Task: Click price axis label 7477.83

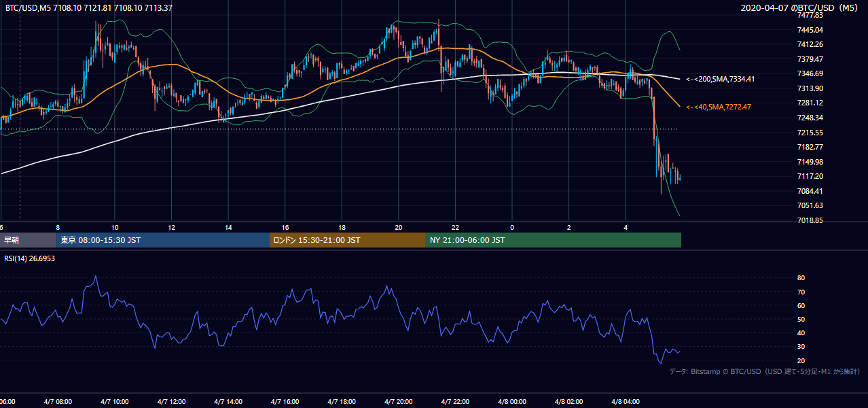Action: pos(810,15)
